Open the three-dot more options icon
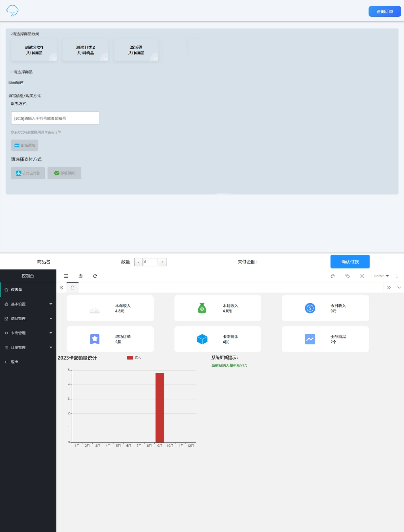This screenshot has width=404, height=532. click(x=397, y=276)
